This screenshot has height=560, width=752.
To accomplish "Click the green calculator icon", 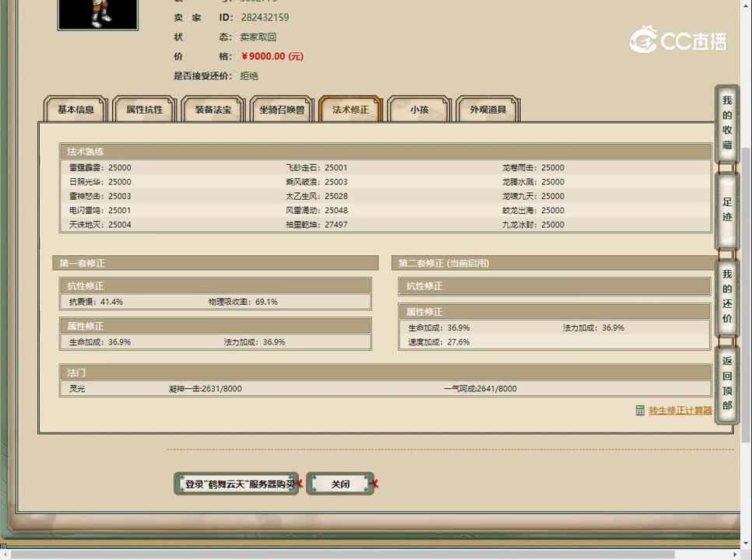I will click(x=640, y=411).
